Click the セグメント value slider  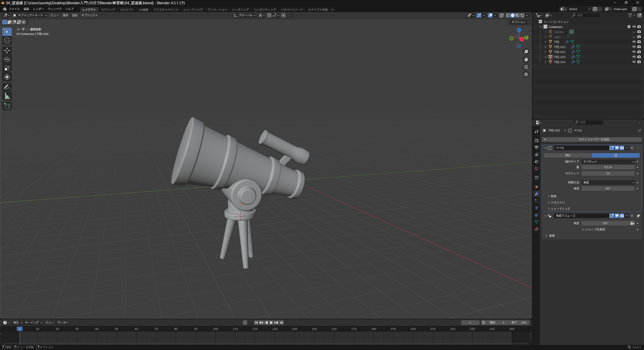click(x=608, y=173)
